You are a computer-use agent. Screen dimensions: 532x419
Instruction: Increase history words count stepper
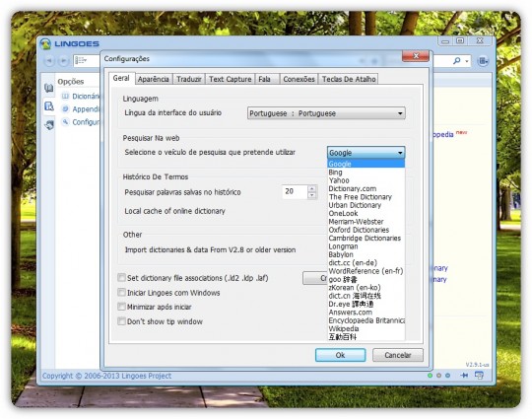[x=311, y=188]
